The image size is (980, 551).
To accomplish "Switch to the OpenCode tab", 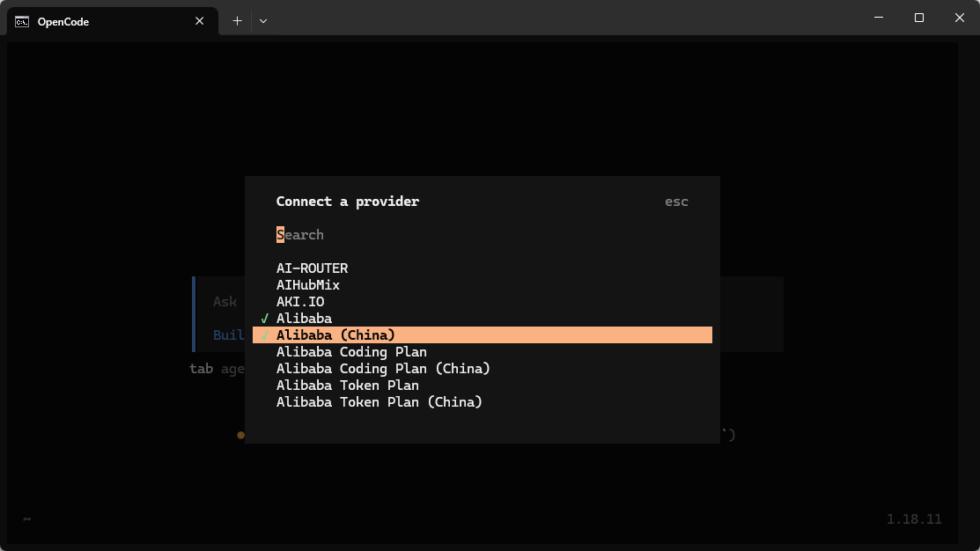I will point(113,21).
